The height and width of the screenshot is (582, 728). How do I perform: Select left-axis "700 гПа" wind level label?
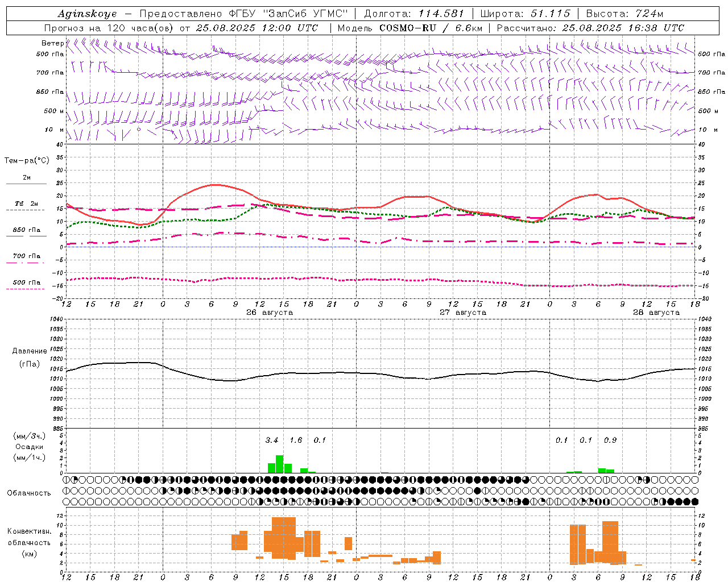[50, 73]
